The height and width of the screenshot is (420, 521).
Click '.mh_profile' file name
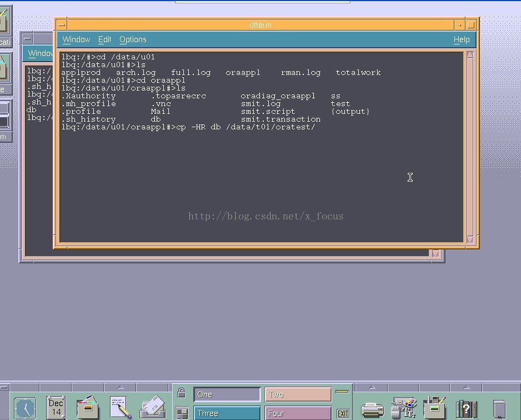[88, 104]
